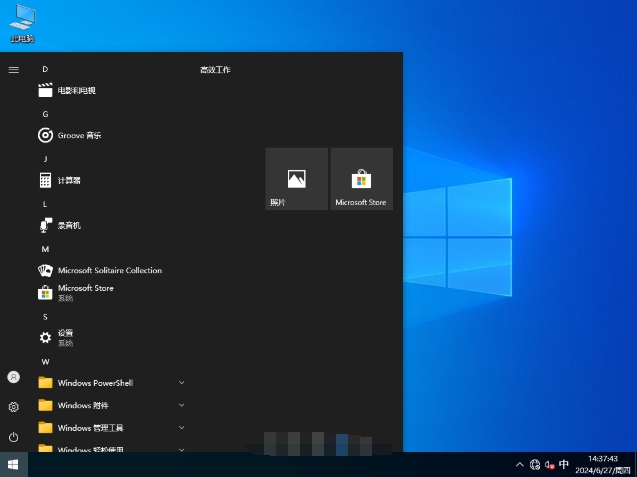Toggle the hamburger menu at Start top
This screenshot has width=637, height=477.
click(x=13, y=70)
